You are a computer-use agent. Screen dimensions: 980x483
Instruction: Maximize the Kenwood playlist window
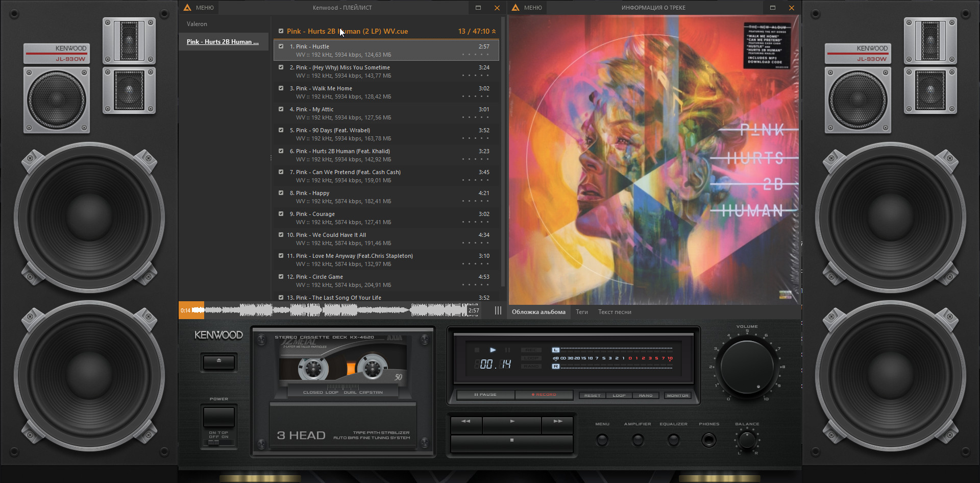click(478, 8)
